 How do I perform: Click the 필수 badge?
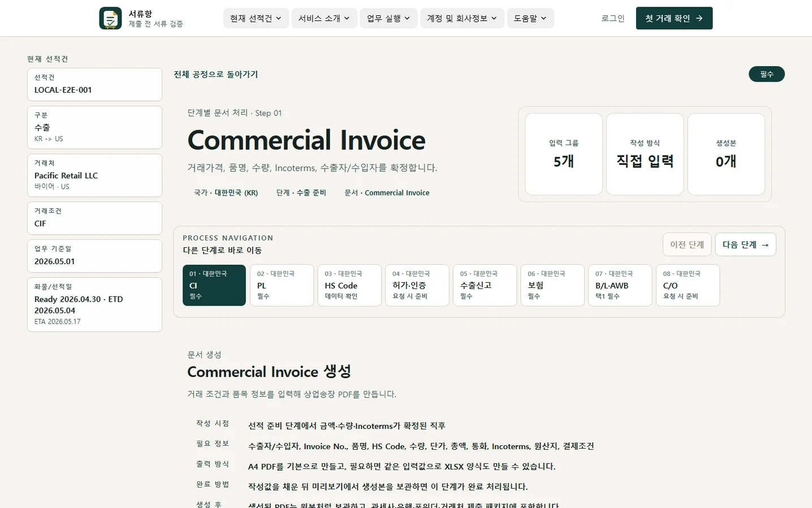click(766, 74)
